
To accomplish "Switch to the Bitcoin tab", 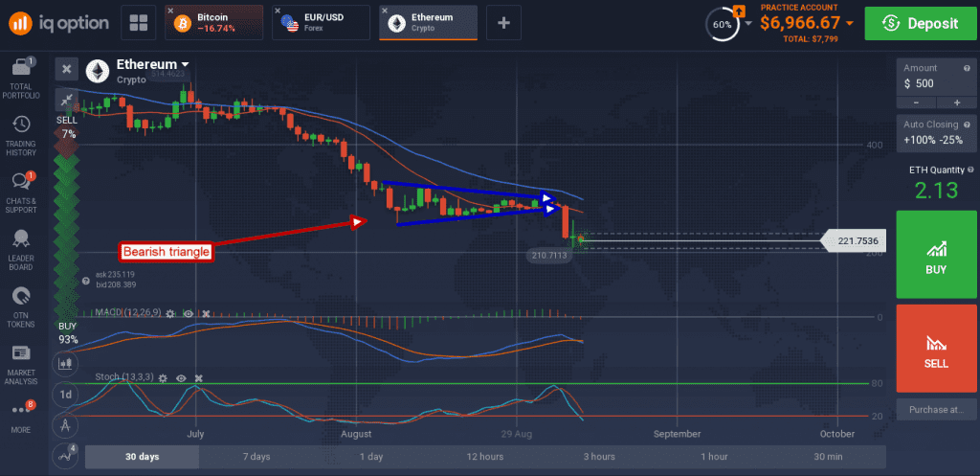I will 215,23.
